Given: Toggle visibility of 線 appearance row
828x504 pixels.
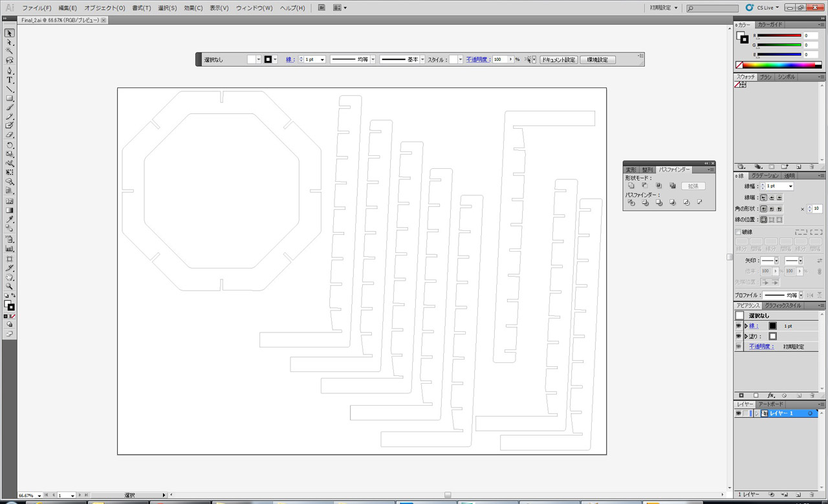Looking at the screenshot, I should click(739, 326).
